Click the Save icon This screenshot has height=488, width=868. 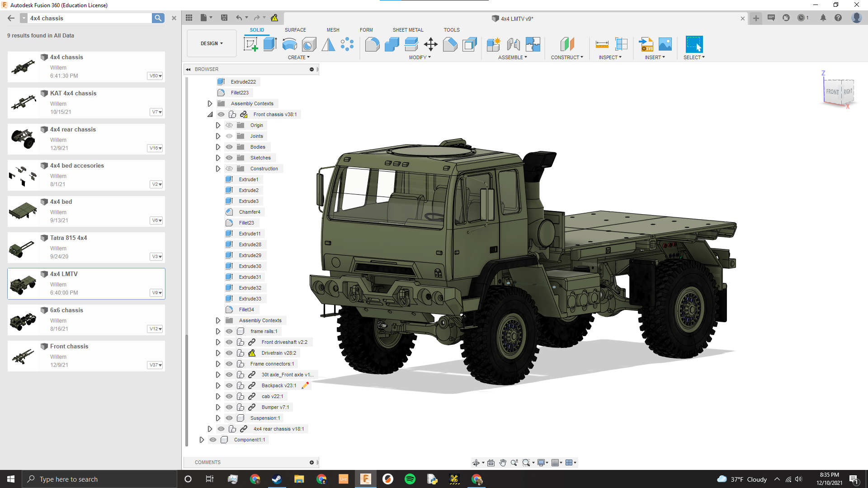point(224,18)
